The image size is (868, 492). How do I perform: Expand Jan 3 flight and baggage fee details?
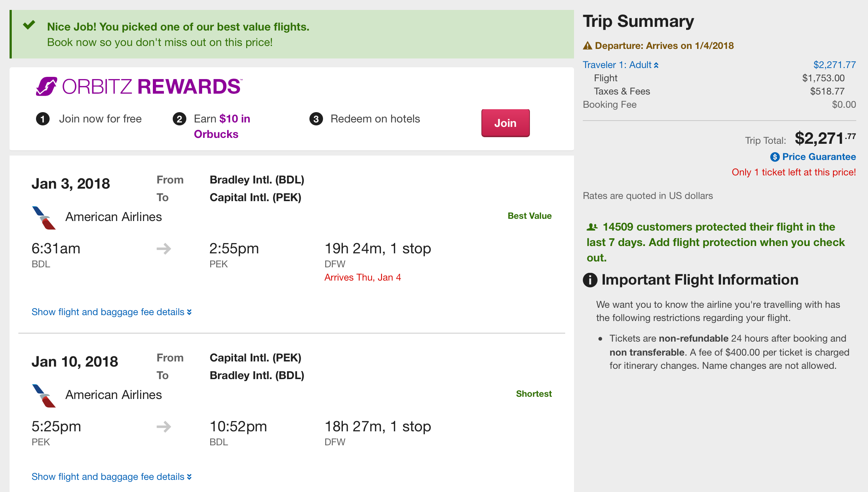111,312
